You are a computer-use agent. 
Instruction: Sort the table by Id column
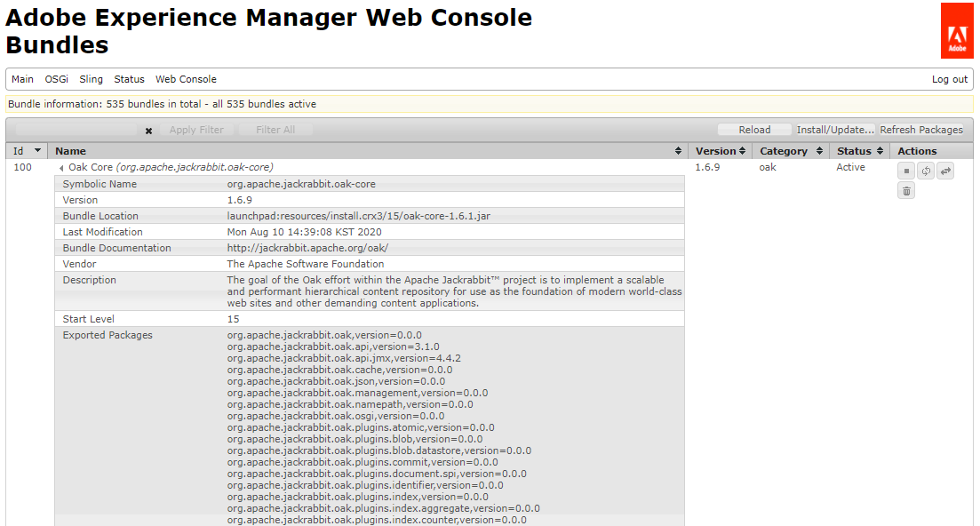click(28, 150)
